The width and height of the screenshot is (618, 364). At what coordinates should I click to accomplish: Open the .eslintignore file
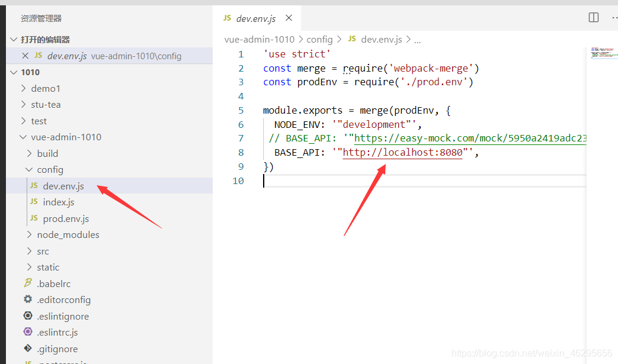tap(110, 316)
